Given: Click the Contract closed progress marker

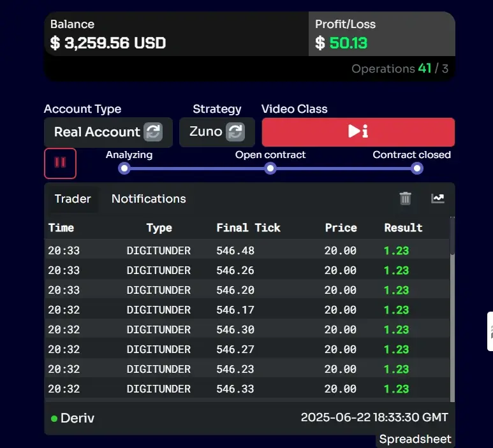Looking at the screenshot, I should tap(417, 168).
